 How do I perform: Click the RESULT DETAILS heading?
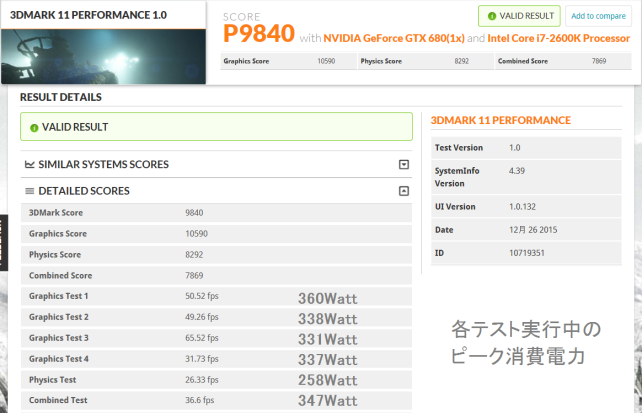[x=61, y=97]
